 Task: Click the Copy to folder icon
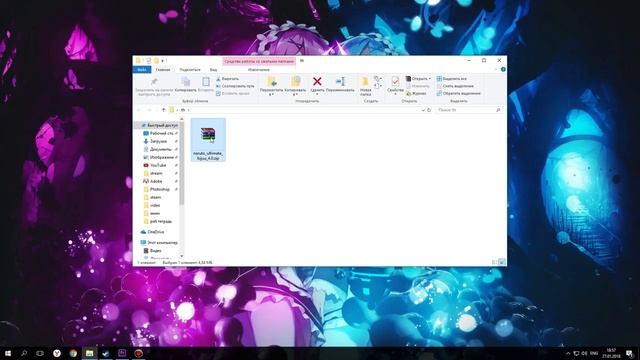click(295, 82)
